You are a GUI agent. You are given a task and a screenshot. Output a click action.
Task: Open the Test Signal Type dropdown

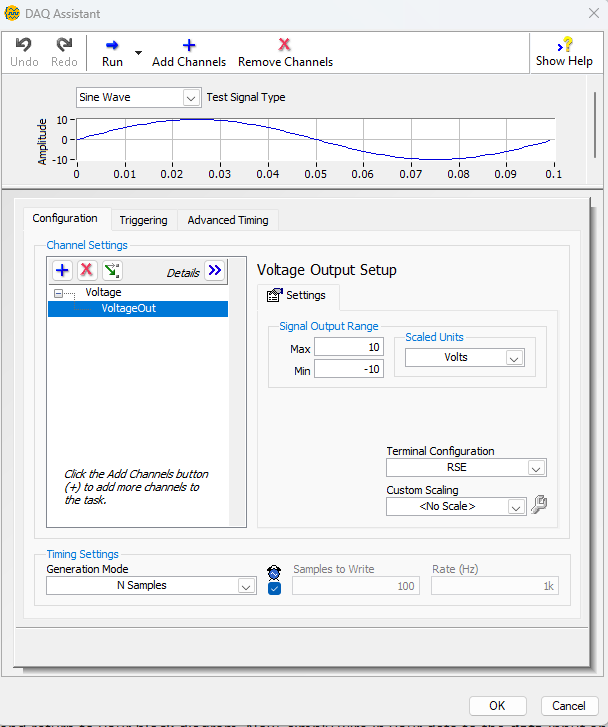190,98
